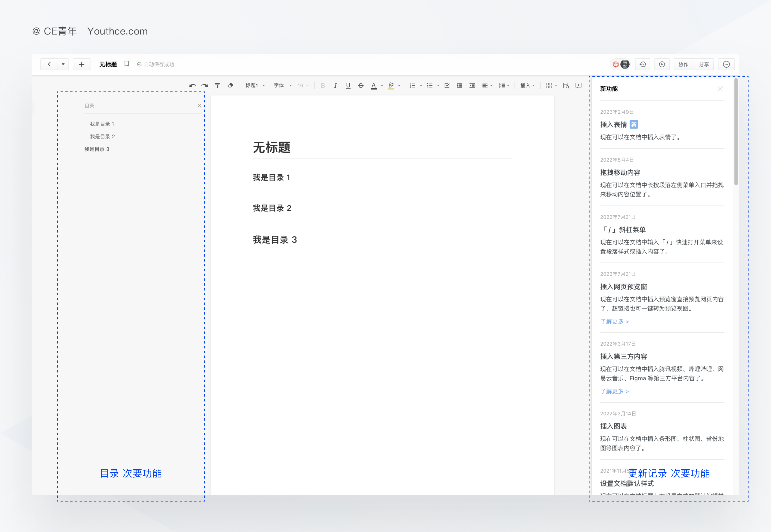771x532 pixels.
Task: Close the 新功能 panel
Action: click(x=720, y=89)
